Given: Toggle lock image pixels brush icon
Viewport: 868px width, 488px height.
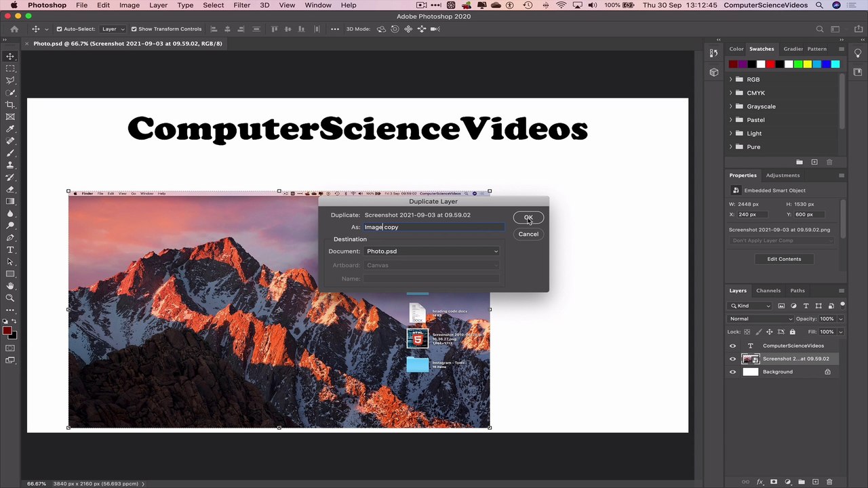Looking at the screenshot, I should pyautogui.click(x=758, y=332).
